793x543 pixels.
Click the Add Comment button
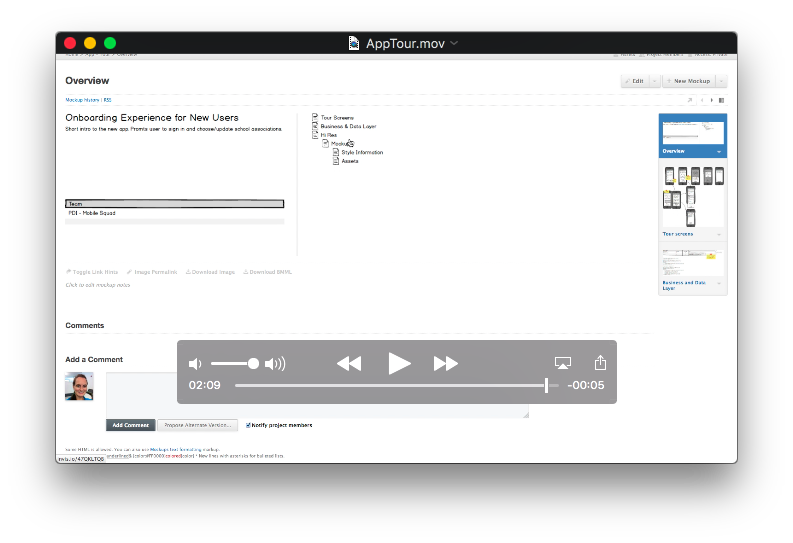coord(130,425)
